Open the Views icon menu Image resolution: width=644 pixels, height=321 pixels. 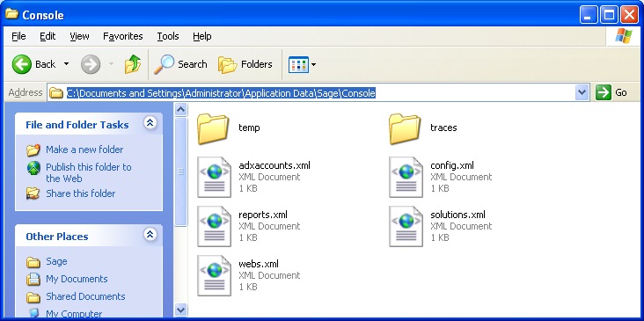point(303,64)
